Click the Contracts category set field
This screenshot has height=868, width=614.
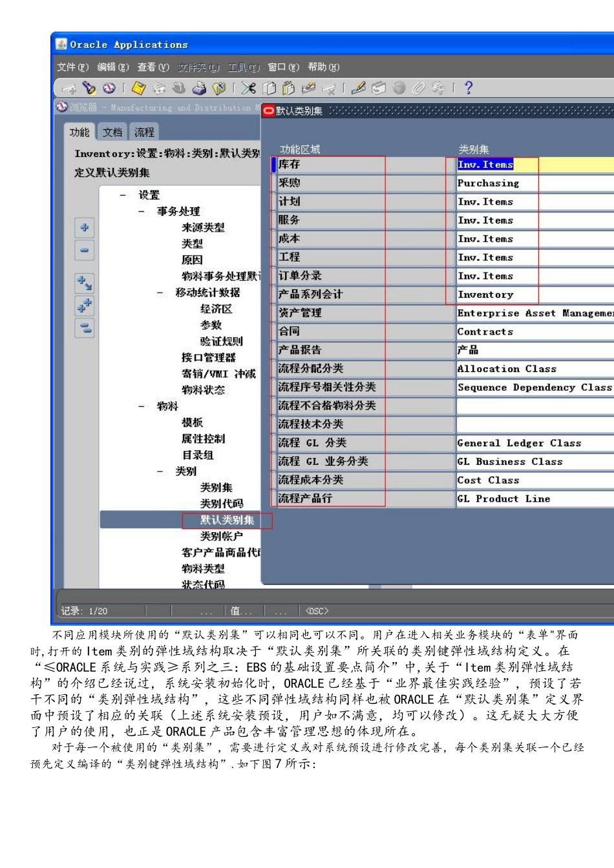pos(535,332)
